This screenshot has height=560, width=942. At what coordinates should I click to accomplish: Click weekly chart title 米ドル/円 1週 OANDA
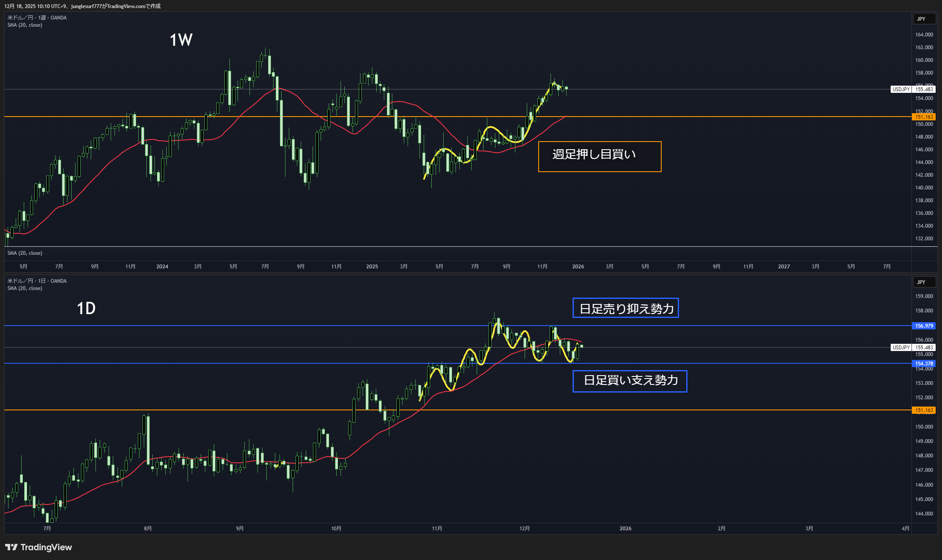(x=37, y=18)
